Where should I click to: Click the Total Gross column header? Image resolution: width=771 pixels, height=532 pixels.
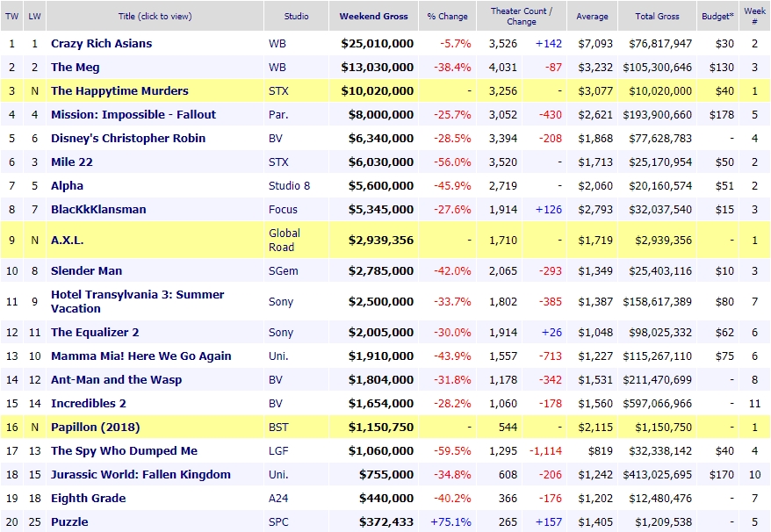(x=657, y=16)
